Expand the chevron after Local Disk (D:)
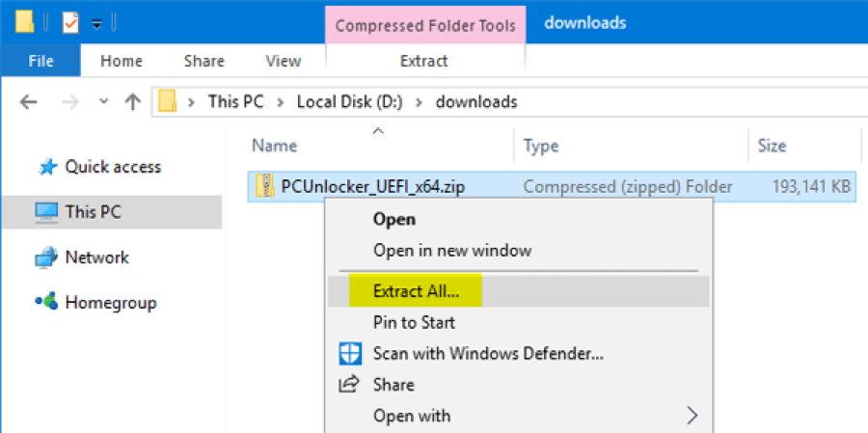Screen dimensions: 868x433 pos(420,102)
